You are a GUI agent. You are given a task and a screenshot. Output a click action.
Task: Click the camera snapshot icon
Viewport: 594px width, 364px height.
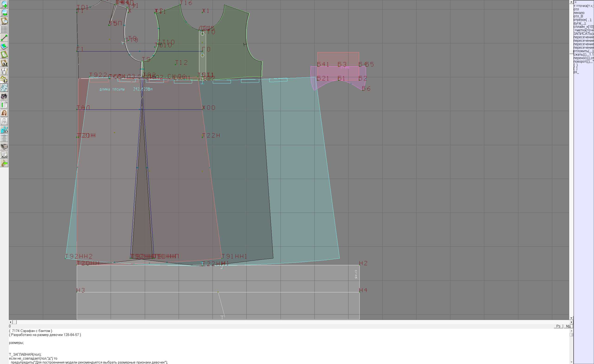coord(4,96)
